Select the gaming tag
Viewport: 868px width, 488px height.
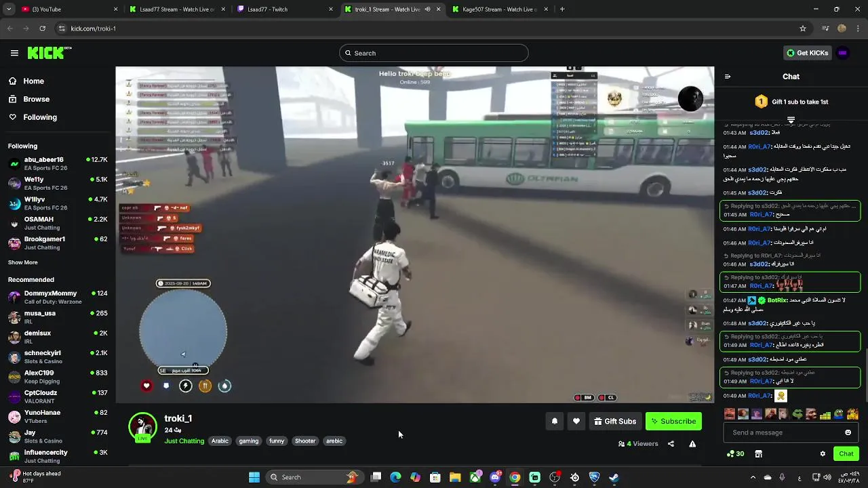[248, 441]
